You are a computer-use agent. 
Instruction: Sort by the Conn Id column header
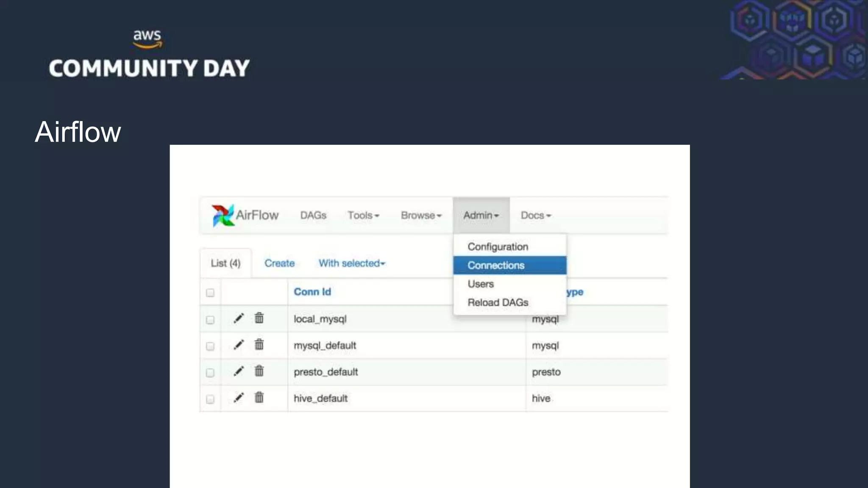[312, 292]
